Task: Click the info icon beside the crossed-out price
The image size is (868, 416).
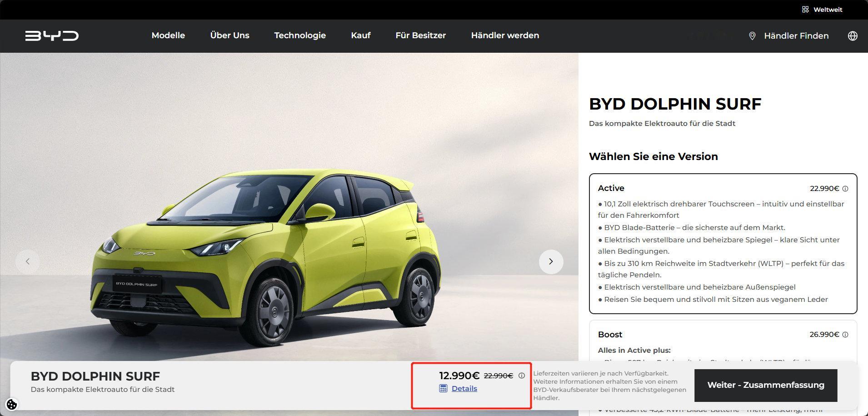Action: coord(522,376)
